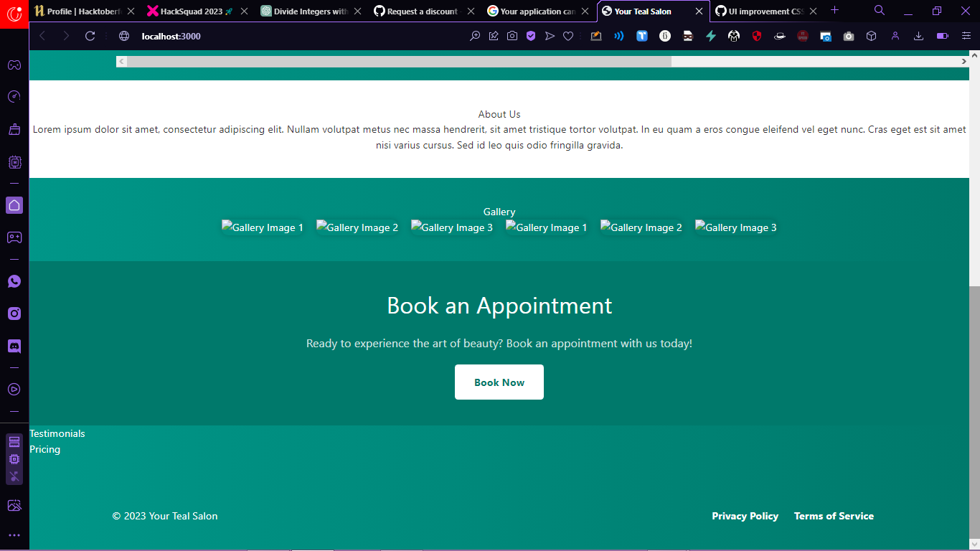Click the search icon near the window controls
Viewport: 980px width, 551px height.
point(879,11)
